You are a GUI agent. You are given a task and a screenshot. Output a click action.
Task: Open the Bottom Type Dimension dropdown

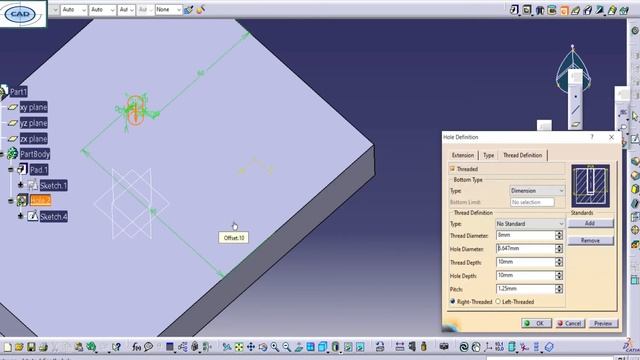537,191
